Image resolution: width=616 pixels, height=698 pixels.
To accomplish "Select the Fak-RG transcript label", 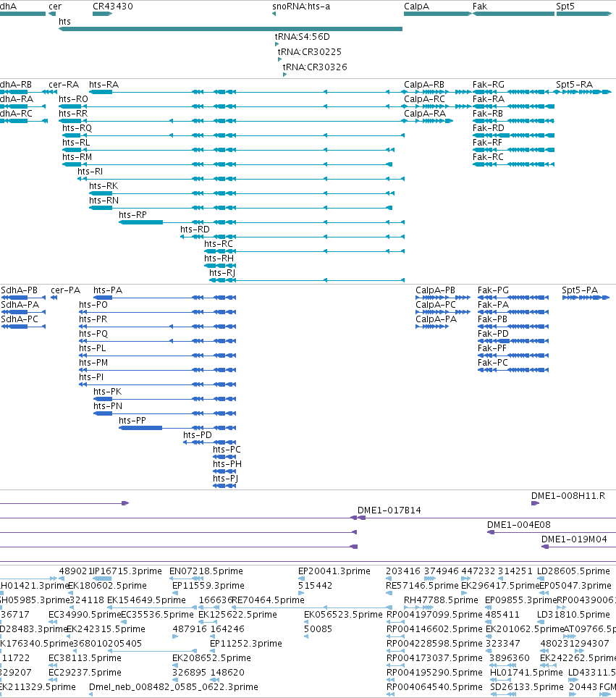I will coord(489,85).
